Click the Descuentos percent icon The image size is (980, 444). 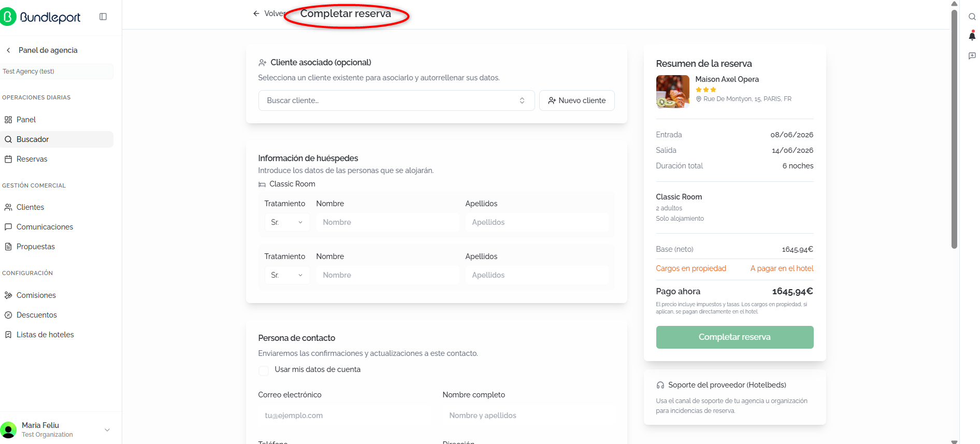[x=8, y=315]
